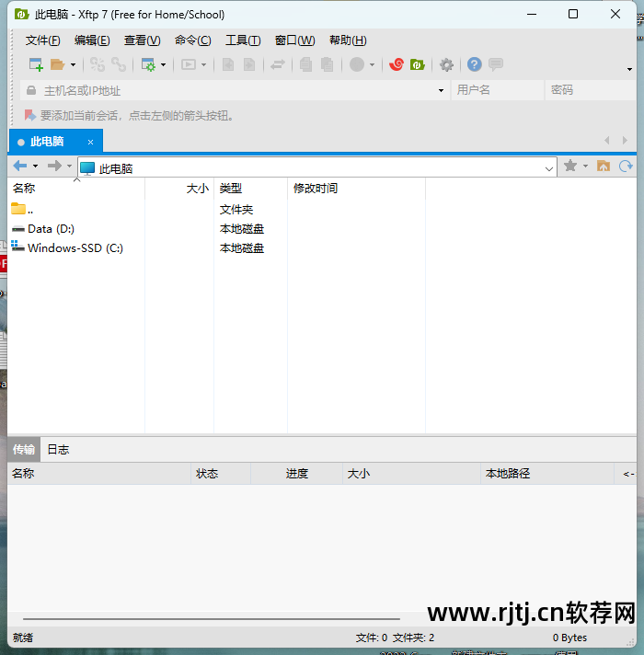Click the 密码 password field
The width and height of the screenshot is (644, 655).
pos(591,90)
